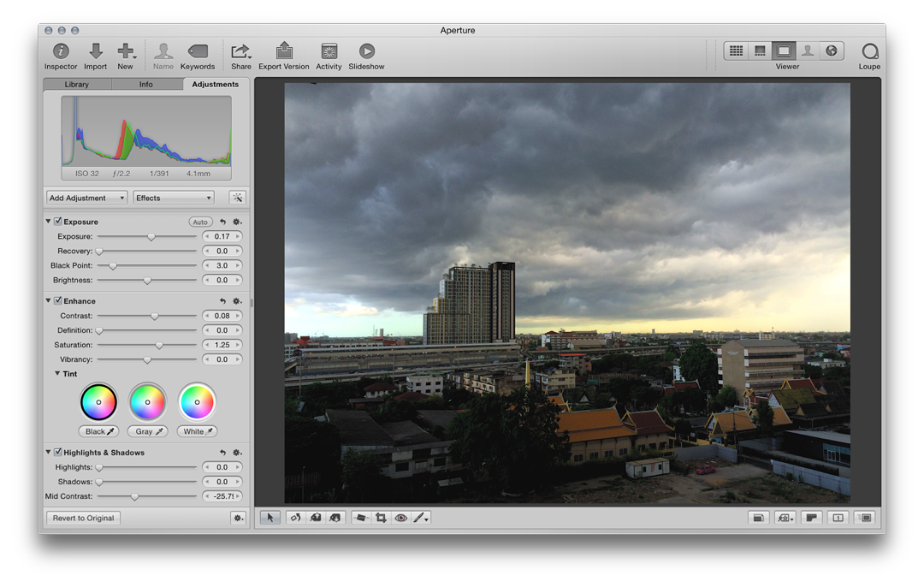Select the Crop tool
Viewport: 924px width, 587px height.
381,518
